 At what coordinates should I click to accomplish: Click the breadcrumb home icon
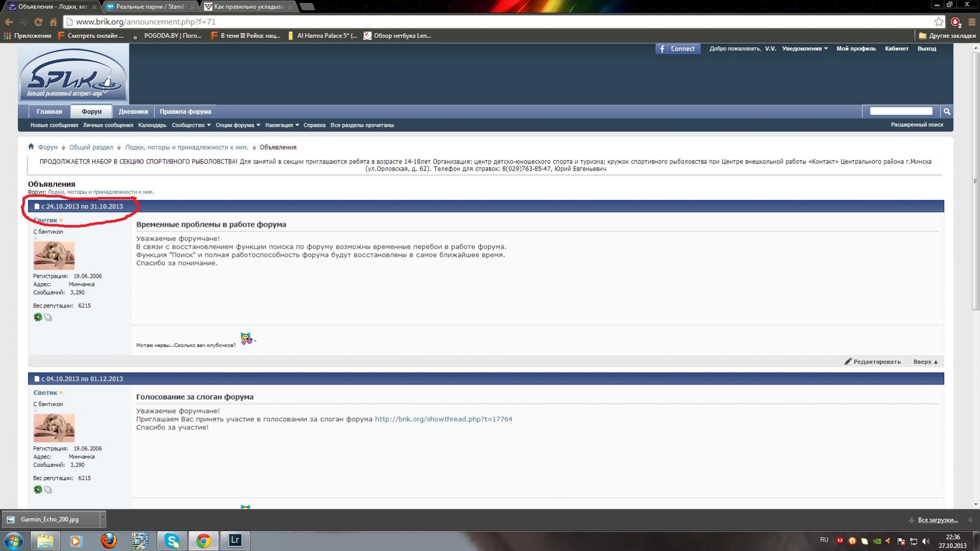point(31,147)
